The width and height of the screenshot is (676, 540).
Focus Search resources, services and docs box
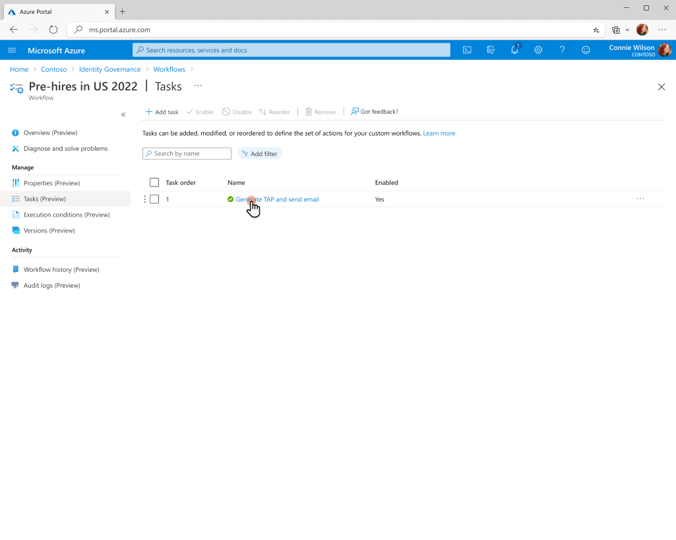pyautogui.click(x=291, y=50)
